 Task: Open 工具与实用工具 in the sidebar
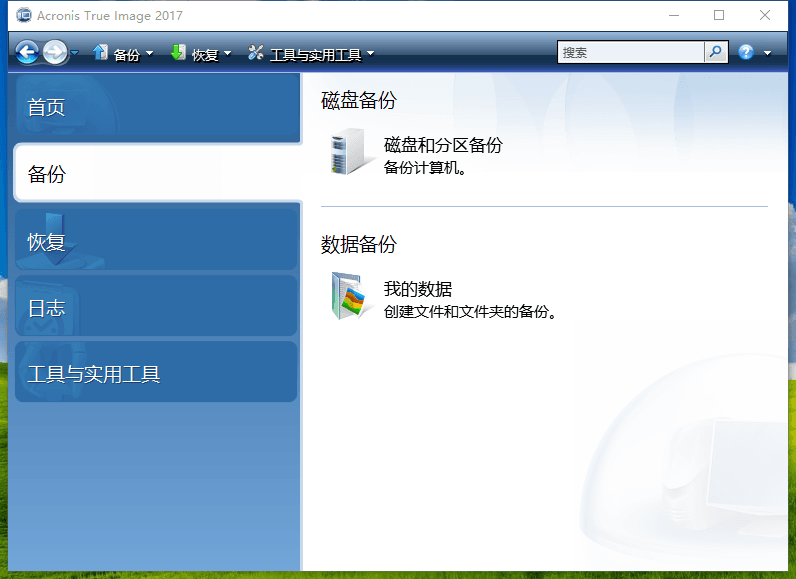point(156,372)
